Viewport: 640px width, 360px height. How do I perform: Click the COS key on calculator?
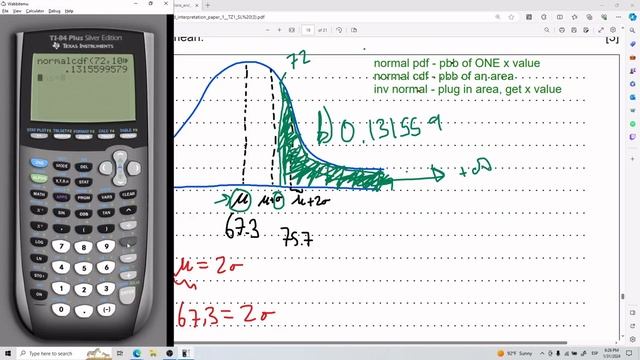[84, 214]
